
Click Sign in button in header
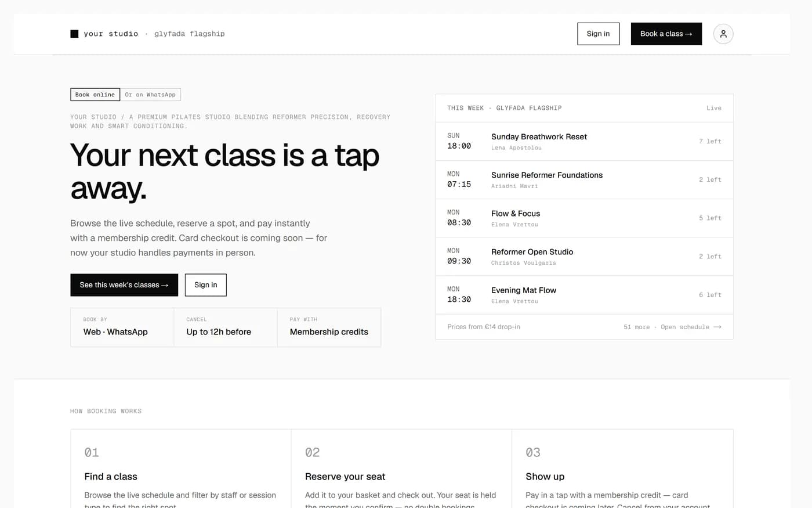tap(598, 34)
